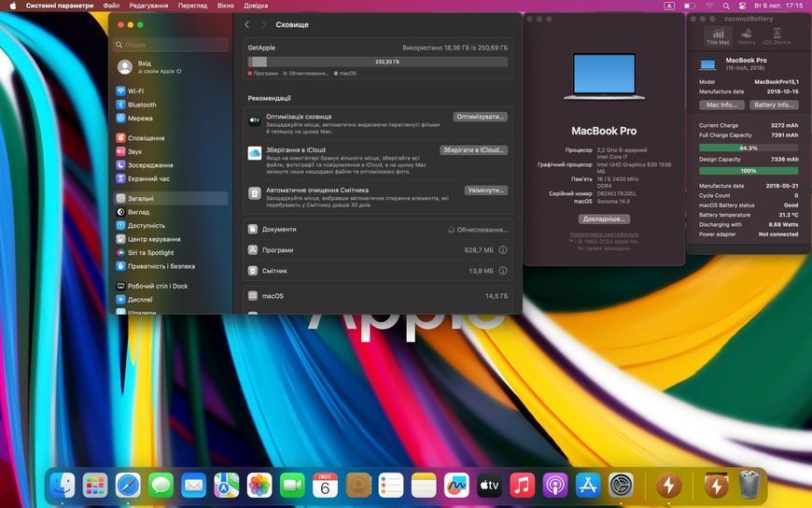Open the Apple menu
Screen dimensions: 812x508
(13, 6)
